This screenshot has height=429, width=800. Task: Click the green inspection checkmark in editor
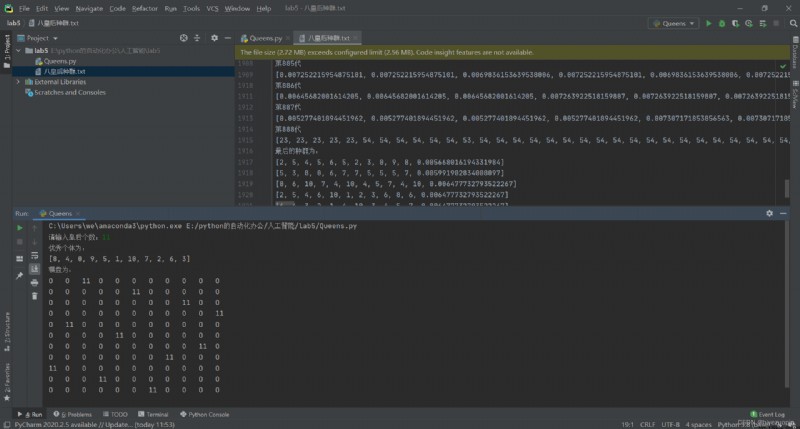pos(783,66)
